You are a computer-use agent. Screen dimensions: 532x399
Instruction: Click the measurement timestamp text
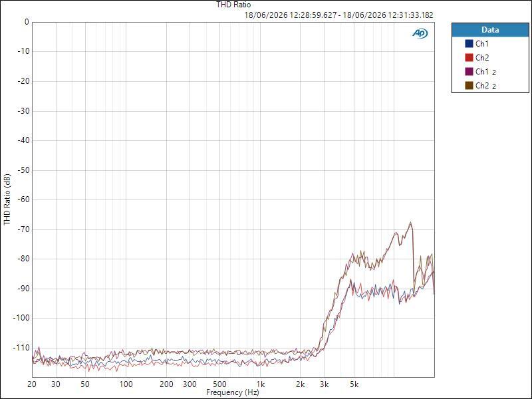tap(338, 15)
